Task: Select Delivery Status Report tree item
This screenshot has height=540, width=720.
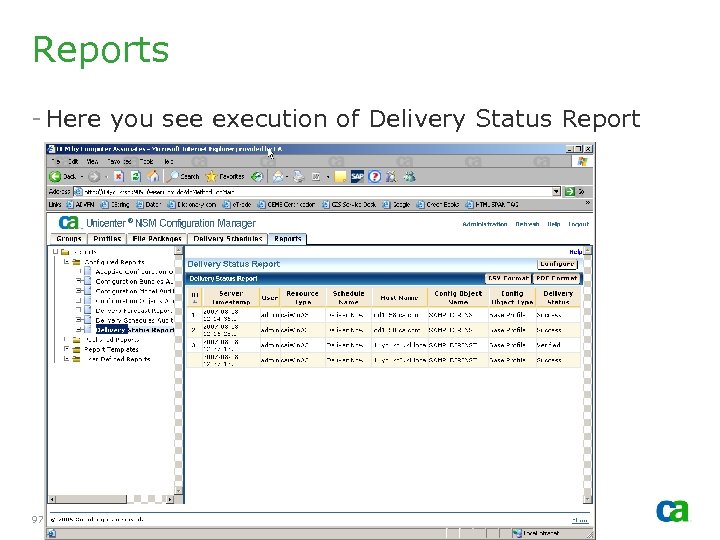Action: point(135,330)
